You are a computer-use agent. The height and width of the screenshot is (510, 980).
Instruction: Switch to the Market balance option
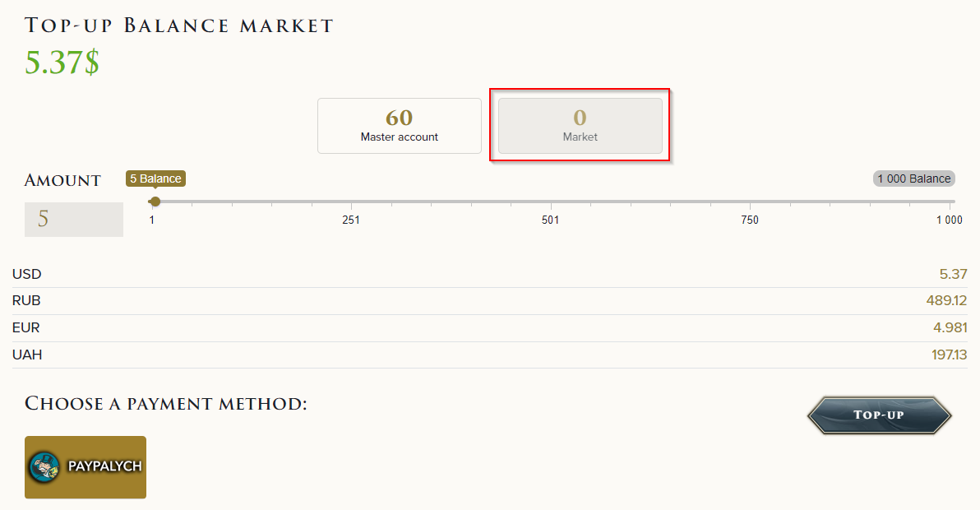[580, 126]
